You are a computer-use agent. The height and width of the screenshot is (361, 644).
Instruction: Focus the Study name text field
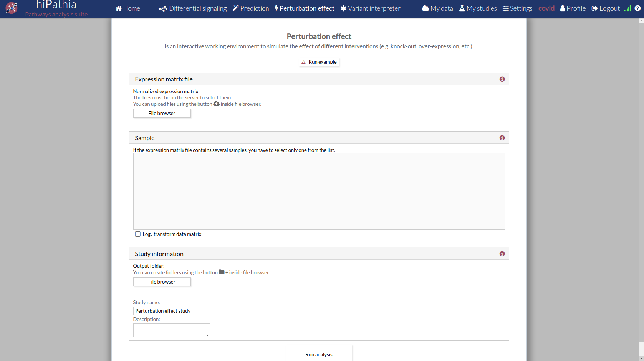click(171, 311)
